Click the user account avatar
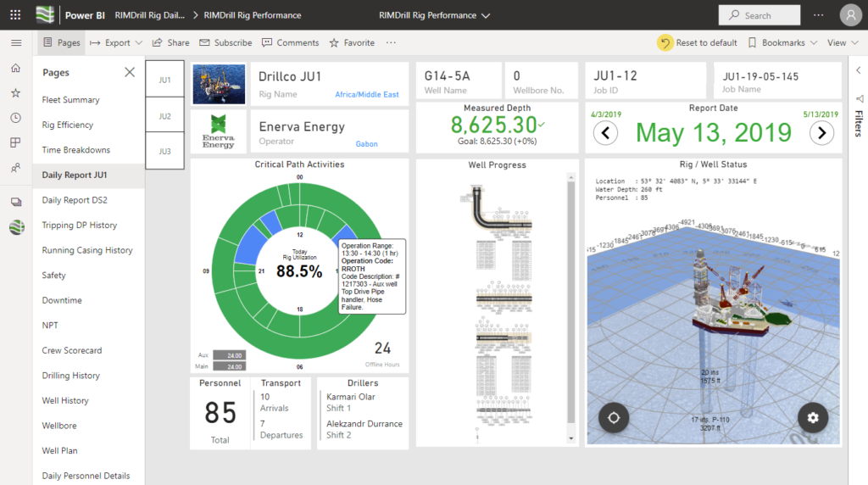The height and width of the screenshot is (485, 868). 850,15
